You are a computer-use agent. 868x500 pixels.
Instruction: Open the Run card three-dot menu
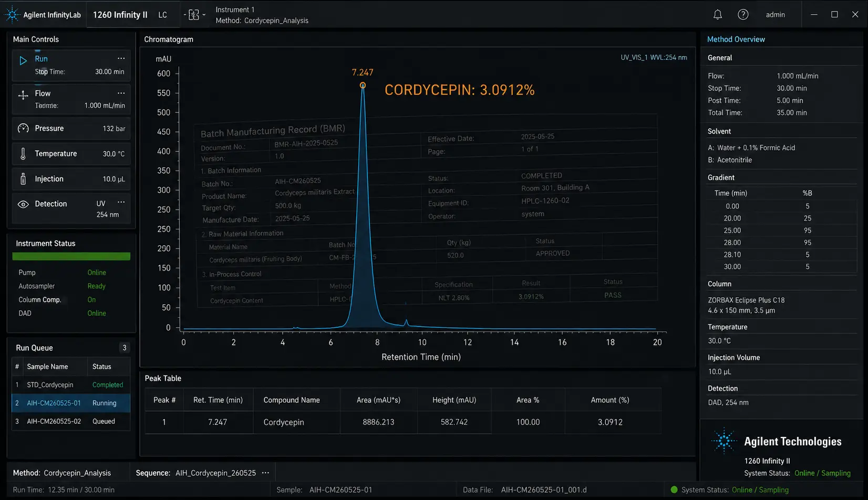121,58
